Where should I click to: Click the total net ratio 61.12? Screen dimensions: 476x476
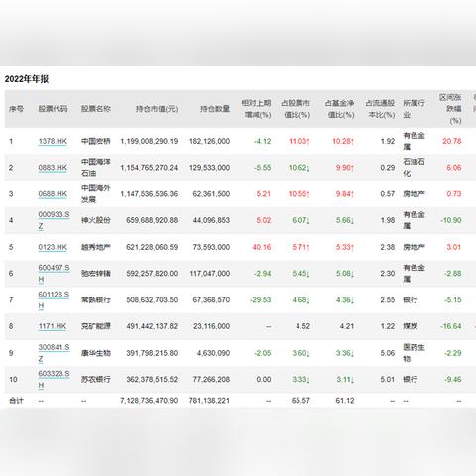pos(345,401)
